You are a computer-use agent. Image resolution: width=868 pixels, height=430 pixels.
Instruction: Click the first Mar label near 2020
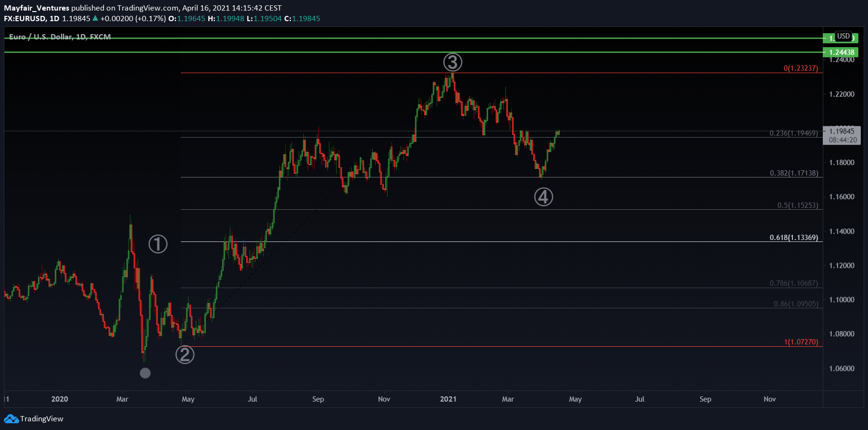(x=122, y=399)
